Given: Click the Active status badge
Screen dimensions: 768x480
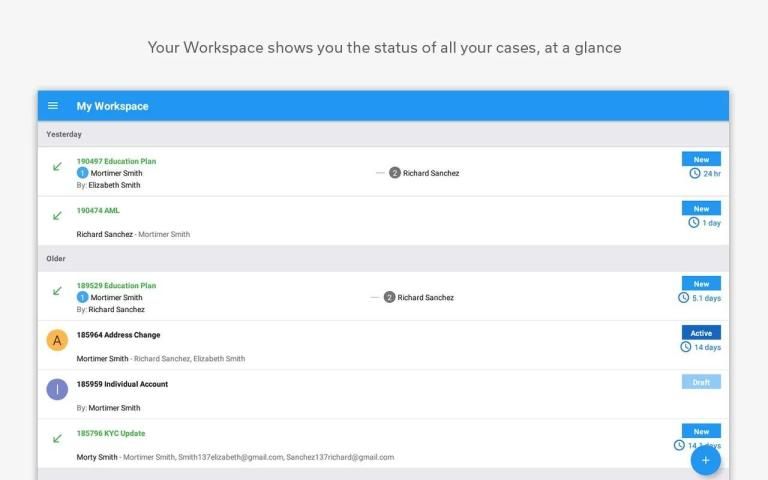Looking at the screenshot, I should pos(701,333).
